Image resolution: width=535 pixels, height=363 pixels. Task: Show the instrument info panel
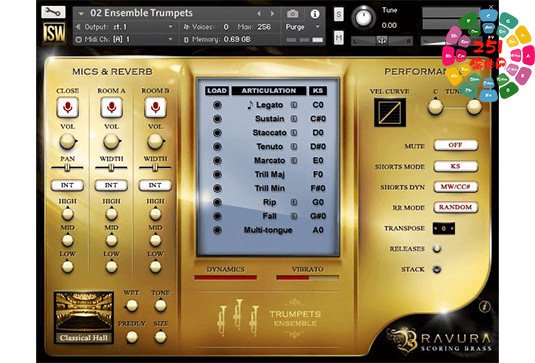(x=315, y=14)
